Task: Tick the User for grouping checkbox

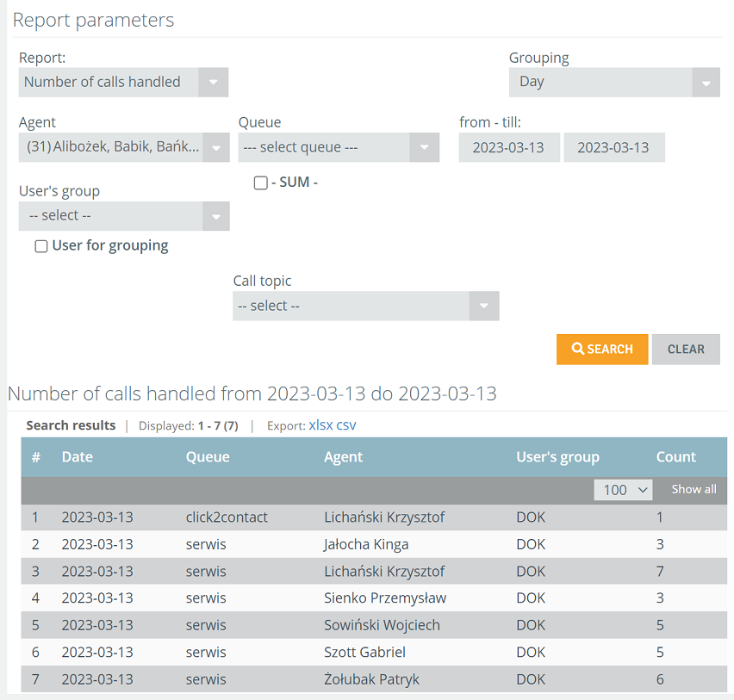Action: coord(41,246)
